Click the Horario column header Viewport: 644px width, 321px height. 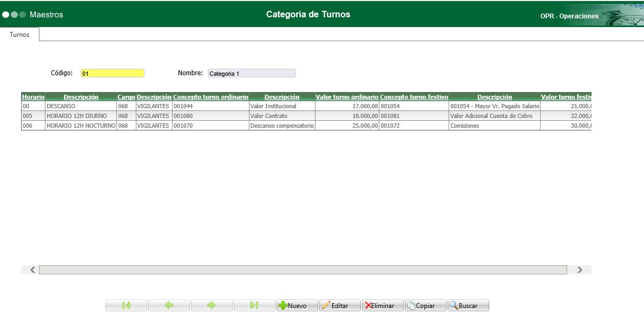coord(32,97)
